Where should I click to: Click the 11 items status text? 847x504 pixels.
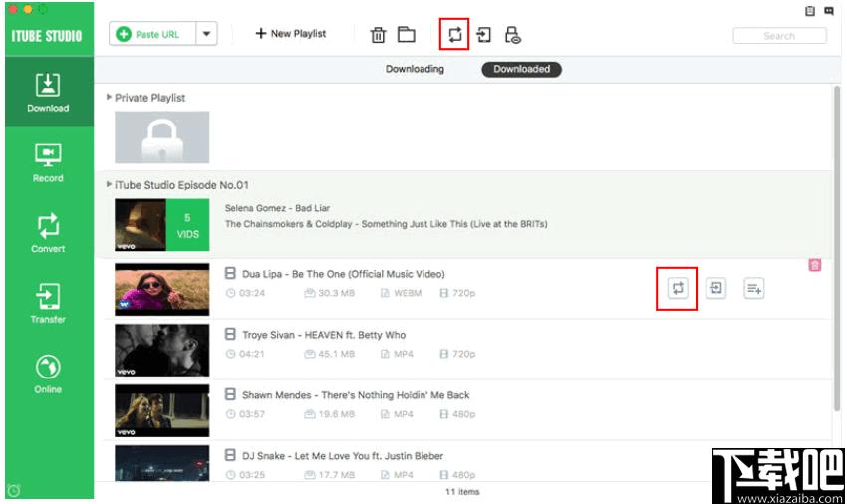tap(462, 492)
